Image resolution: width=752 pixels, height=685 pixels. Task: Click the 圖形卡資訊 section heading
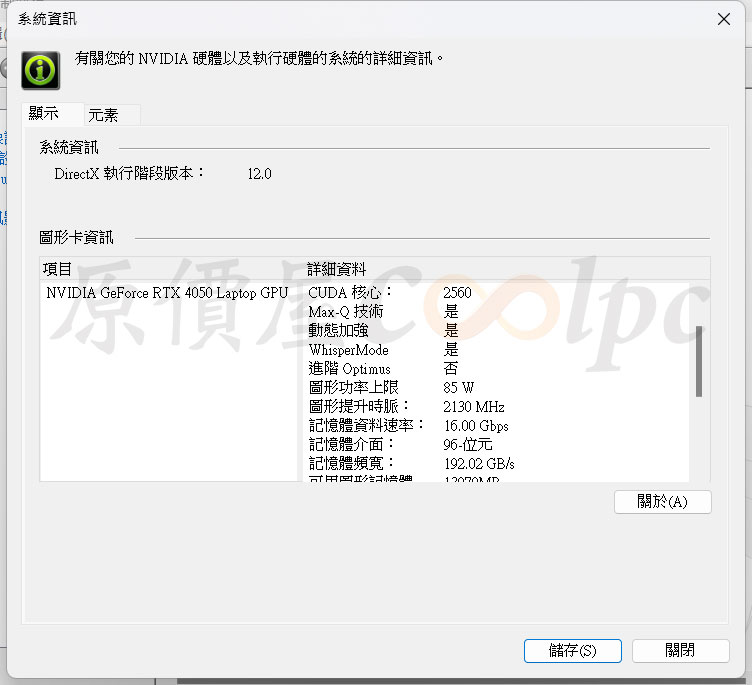tap(76, 237)
